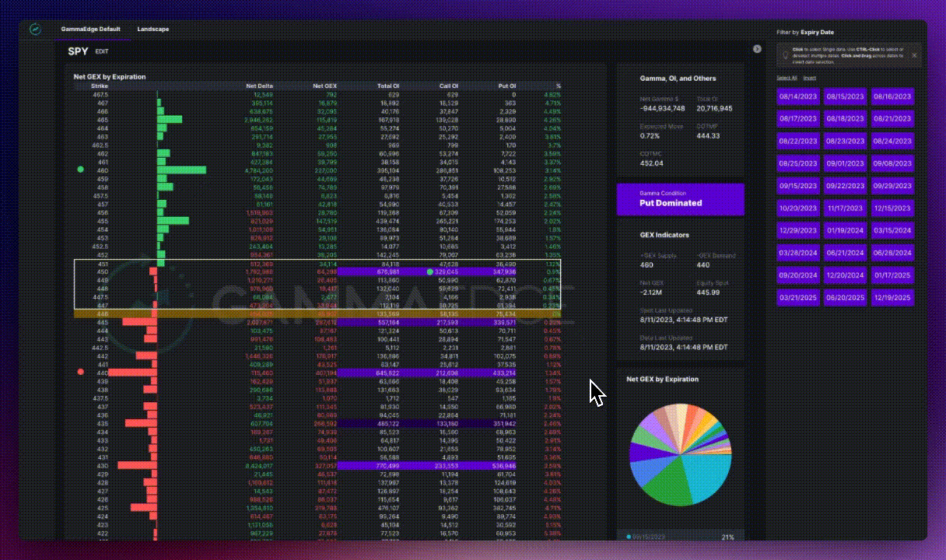The height and width of the screenshot is (560, 946).
Task: Toggle expiry date 12/29/2023
Action: pyautogui.click(x=797, y=231)
